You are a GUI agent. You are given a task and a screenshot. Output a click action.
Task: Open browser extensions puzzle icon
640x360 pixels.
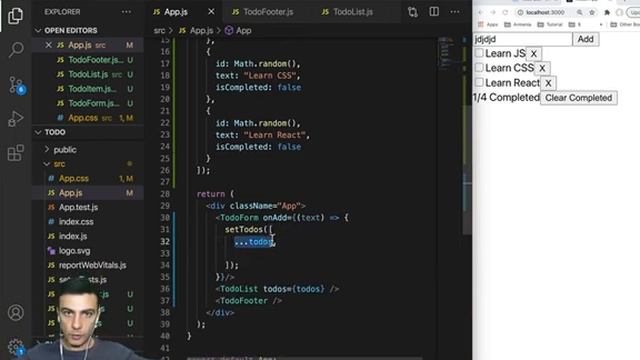tap(607, 12)
